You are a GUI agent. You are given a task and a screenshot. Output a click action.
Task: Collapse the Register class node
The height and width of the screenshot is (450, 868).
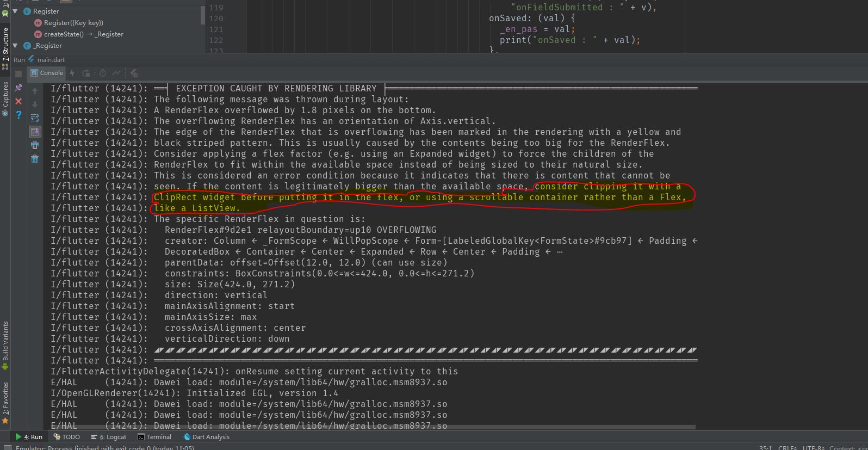(x=15, y=11)
